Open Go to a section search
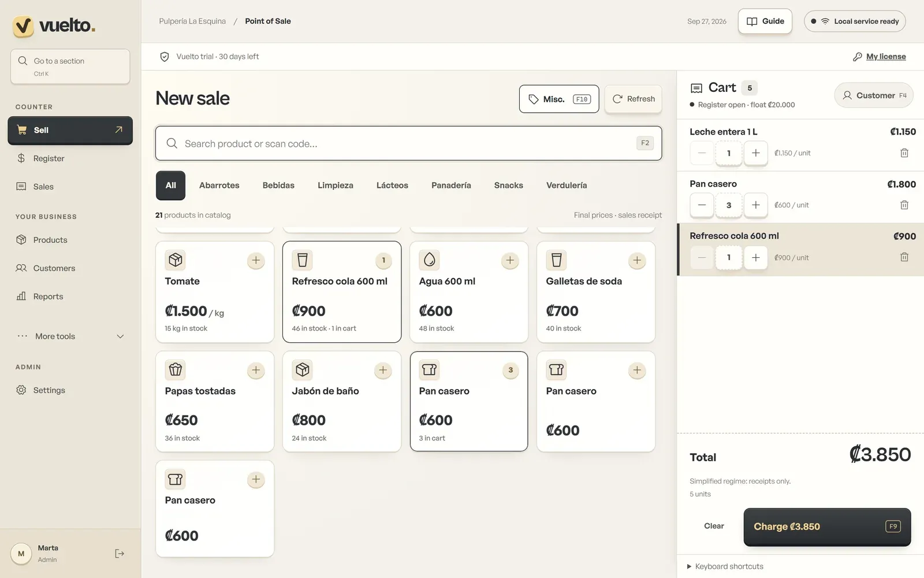 [70, 66]
